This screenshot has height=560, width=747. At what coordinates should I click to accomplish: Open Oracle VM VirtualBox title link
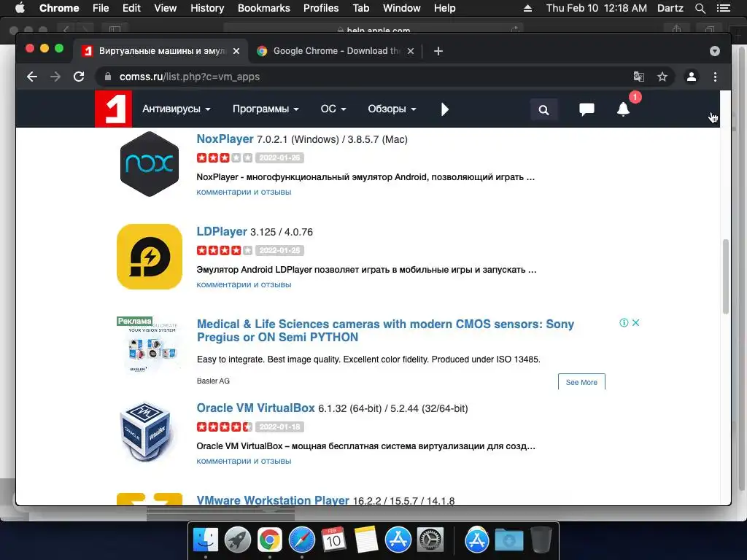point(256,408)
